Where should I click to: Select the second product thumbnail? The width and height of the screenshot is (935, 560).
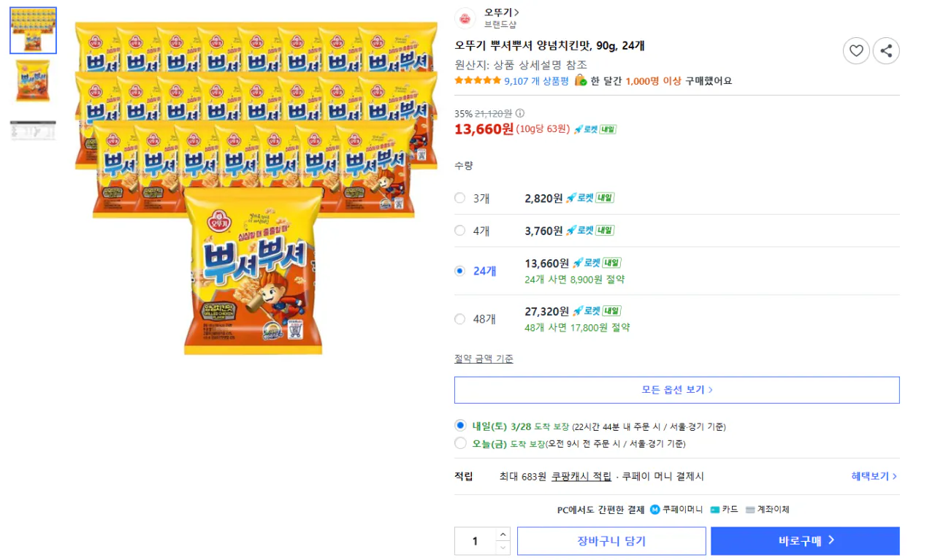point(33,80)
